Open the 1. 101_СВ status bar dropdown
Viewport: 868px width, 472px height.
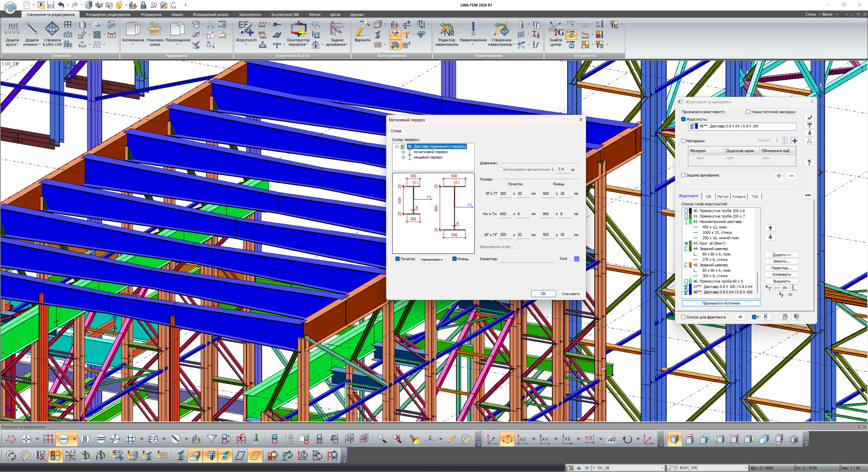(x=662, y=468)
